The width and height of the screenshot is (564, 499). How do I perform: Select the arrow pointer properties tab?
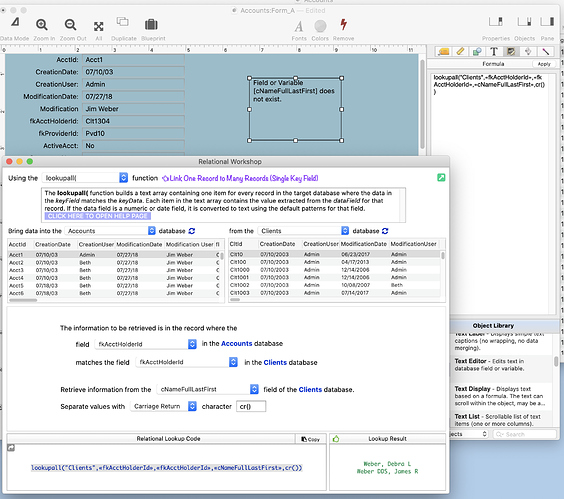pyautogui.click(x=528, y=51)
